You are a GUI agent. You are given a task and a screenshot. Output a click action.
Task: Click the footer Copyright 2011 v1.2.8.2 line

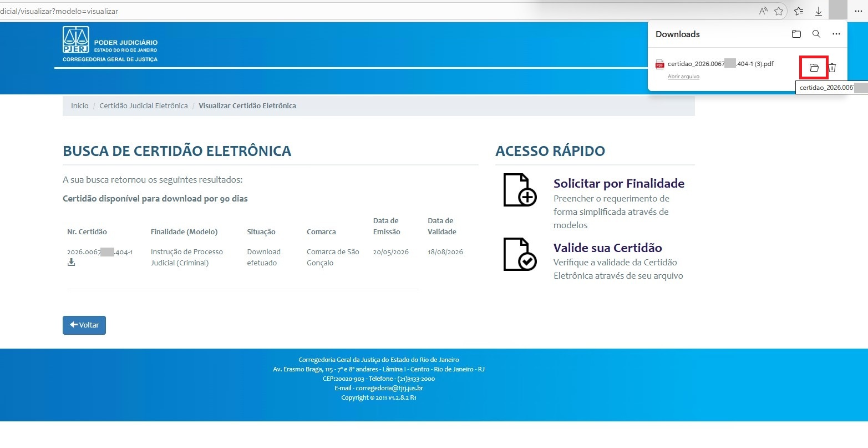379,397
